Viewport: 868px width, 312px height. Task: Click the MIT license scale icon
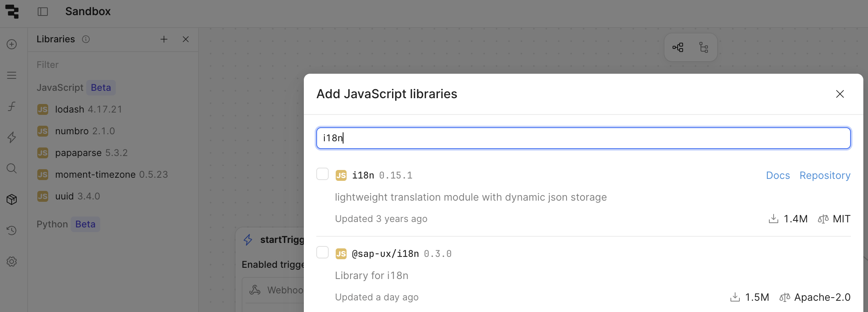pos(823,219)
